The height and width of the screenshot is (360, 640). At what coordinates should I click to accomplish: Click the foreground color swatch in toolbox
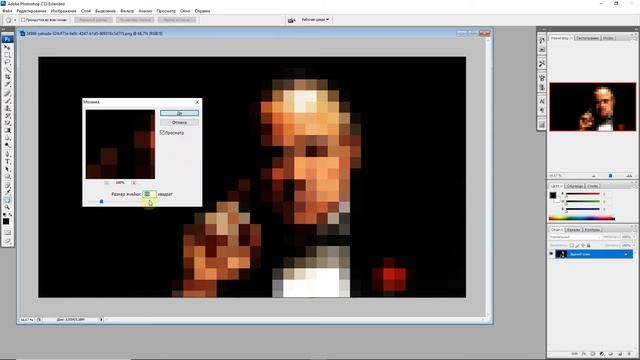(6, 222)
